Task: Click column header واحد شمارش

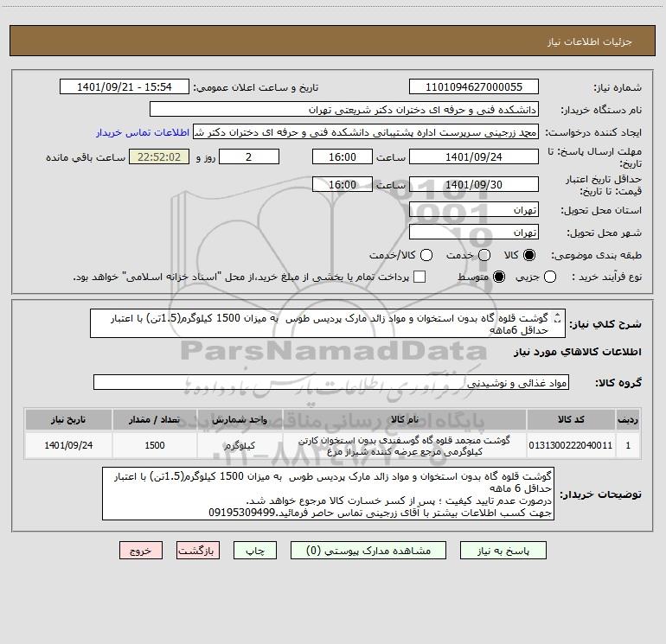Action: pos(240,420)
